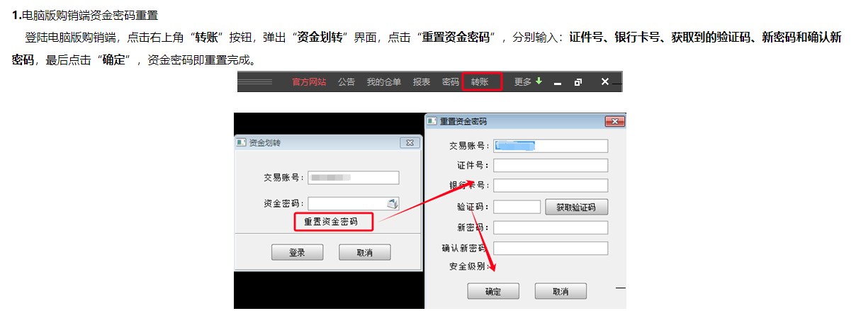Click 交易账号 field in 资金划转 dialog

click(354, 178)
